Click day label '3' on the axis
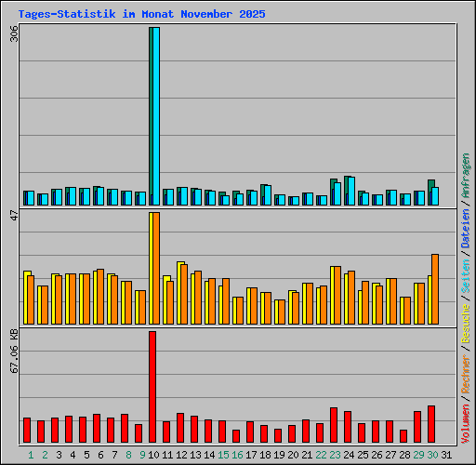476x465 pixels. (59, 455)
